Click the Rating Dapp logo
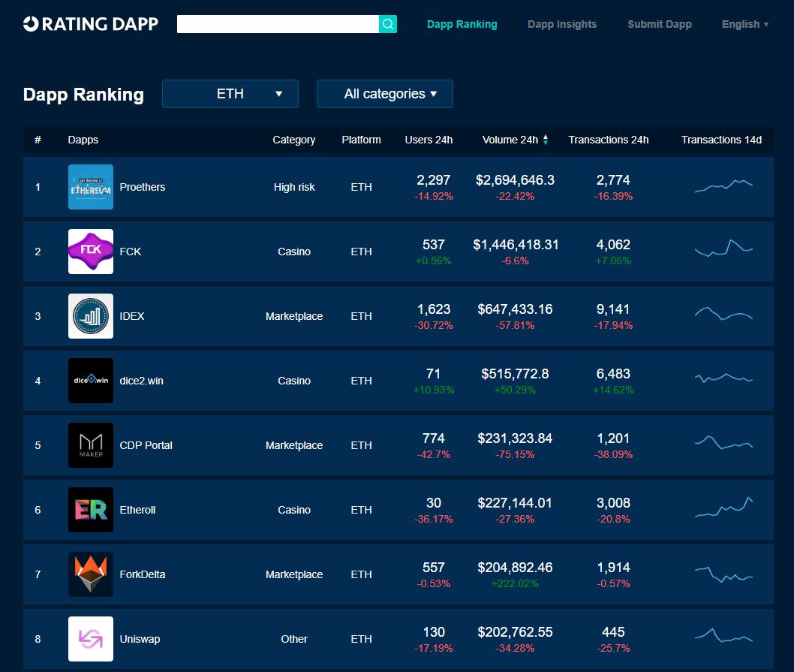This screenshot has width=794, height=672. point(91,24)
